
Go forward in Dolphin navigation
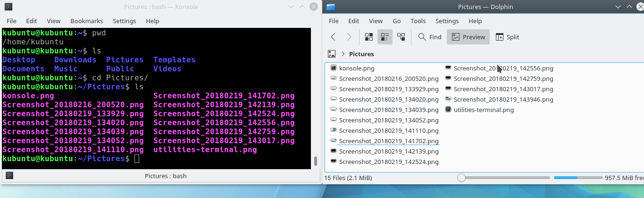tap(349, 37)
